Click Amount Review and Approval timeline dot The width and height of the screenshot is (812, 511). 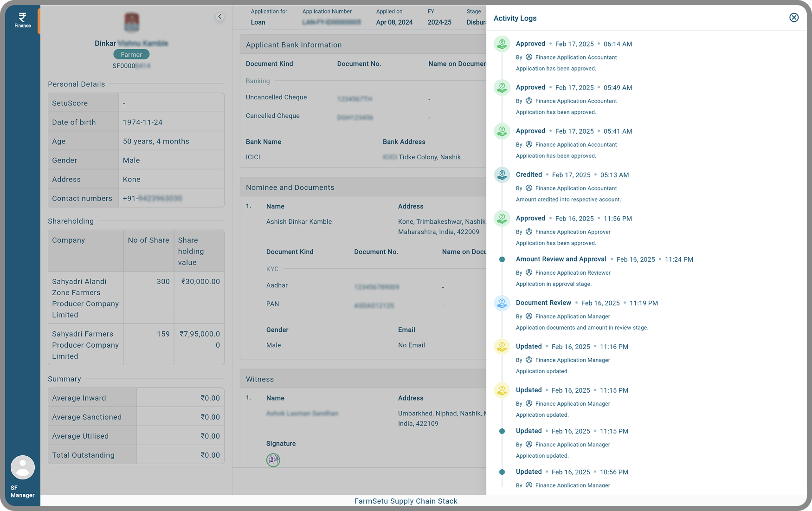pos(502,259)
